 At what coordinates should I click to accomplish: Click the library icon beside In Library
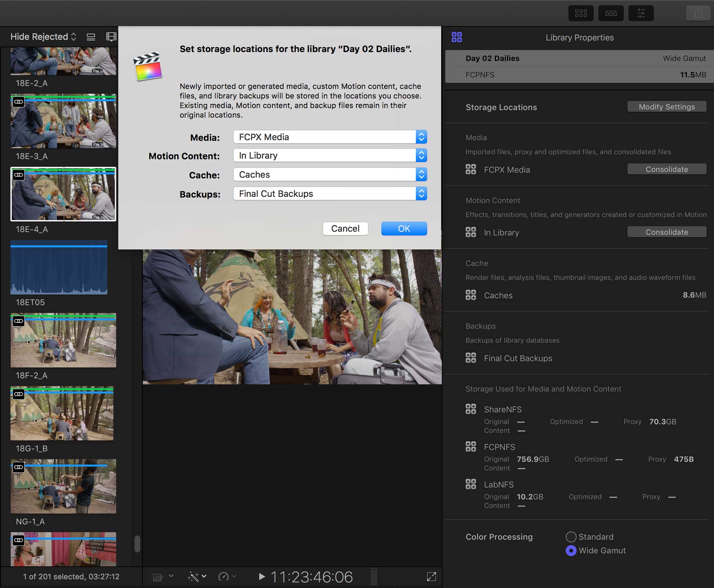471,232
